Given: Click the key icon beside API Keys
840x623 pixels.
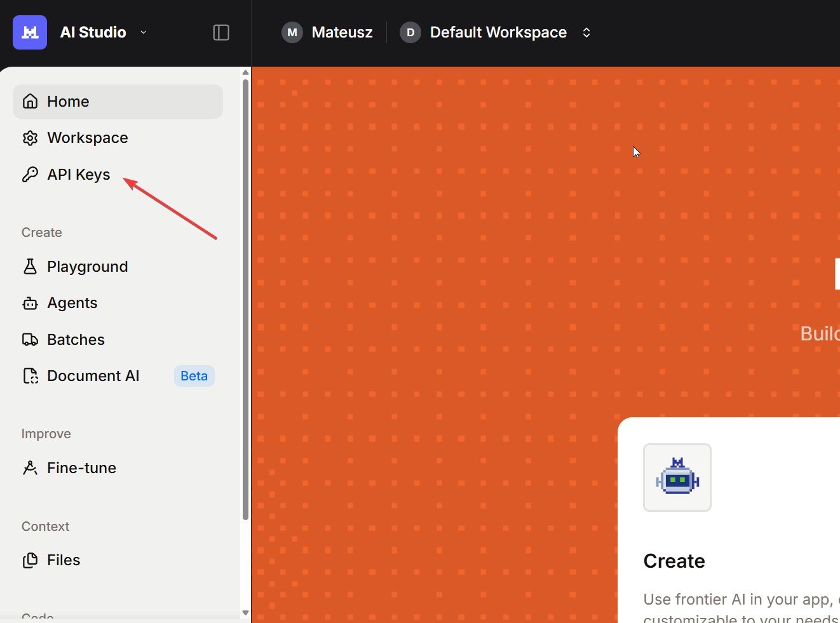Looking at the screenshot, I should click(x=30, y=175).
